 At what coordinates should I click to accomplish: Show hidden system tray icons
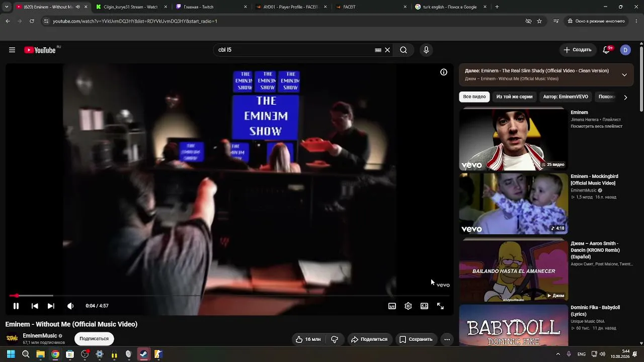pyautogui.click(x=558, y=354)
